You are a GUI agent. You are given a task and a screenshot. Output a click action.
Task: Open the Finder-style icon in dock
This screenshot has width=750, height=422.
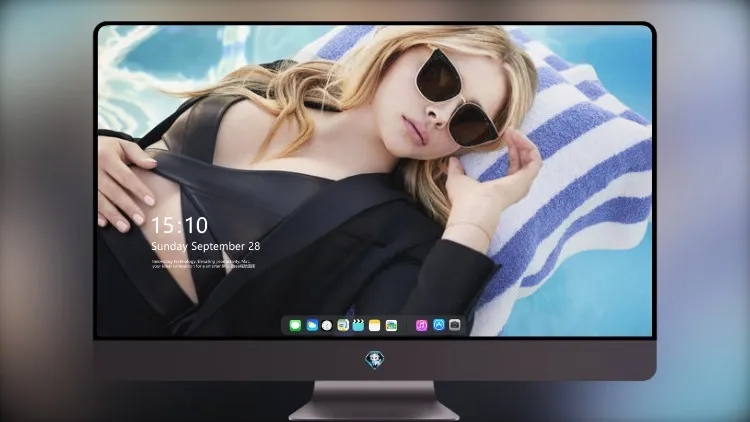pyautogui.click(x=343, y=326)
